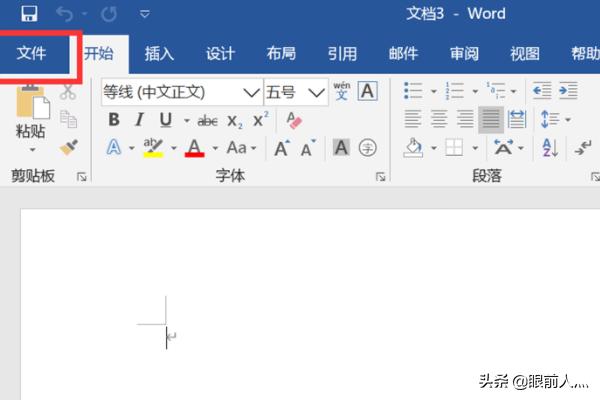Click the wén phonetic guide icon

342,91
